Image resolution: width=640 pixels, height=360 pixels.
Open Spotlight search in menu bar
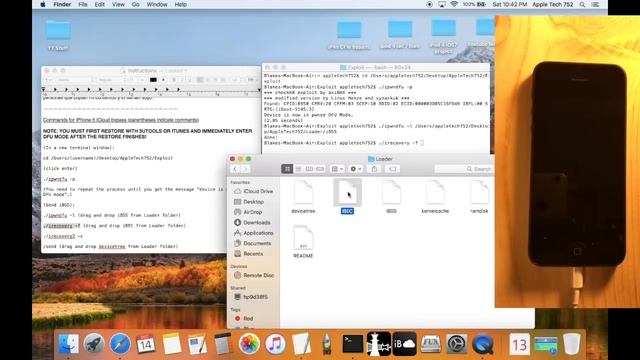point(582,4)
